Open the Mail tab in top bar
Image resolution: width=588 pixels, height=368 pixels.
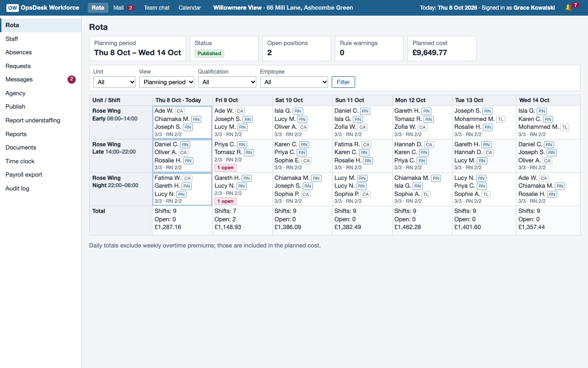coord(124,7)
